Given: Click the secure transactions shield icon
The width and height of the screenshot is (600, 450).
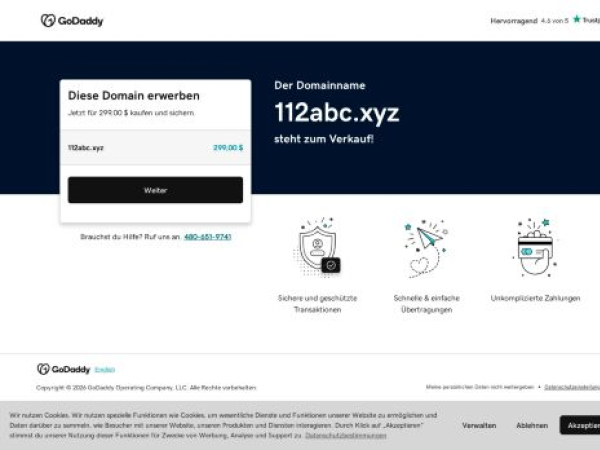Looking at the screenshot, I should (317, 247).
